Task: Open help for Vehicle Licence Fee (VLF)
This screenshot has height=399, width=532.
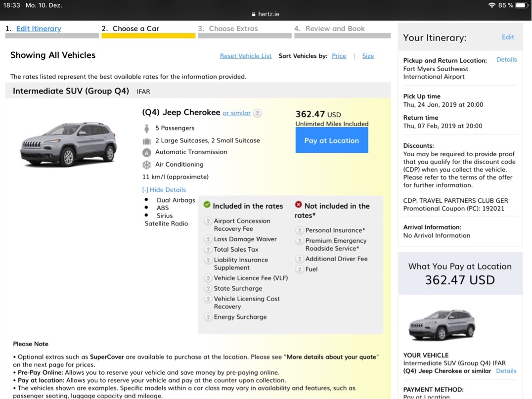Action: (208, 278)
